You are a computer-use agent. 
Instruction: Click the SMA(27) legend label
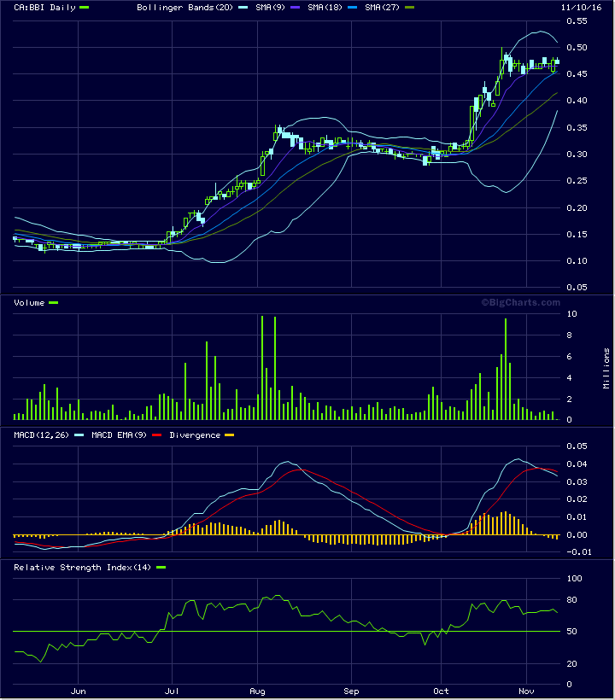pyautogui.click(x=382, y=8)
